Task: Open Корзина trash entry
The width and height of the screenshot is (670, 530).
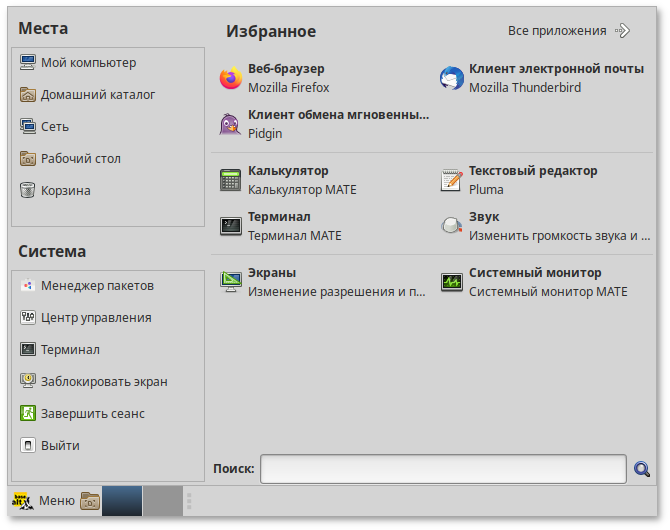Action: (x=65, y=191)
